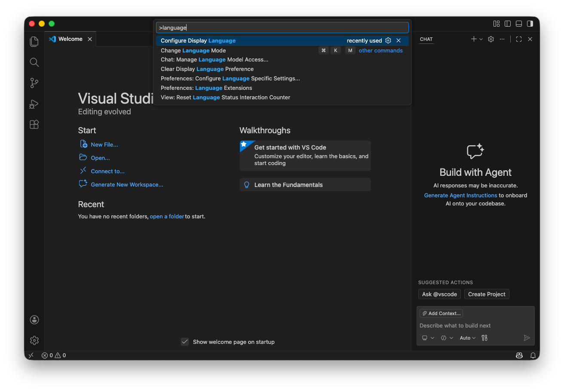Image resolution: width=564 pixels, height=392 pixels.
Task: Open Learn the Fundamentals walkthrough
Action: 305,185
